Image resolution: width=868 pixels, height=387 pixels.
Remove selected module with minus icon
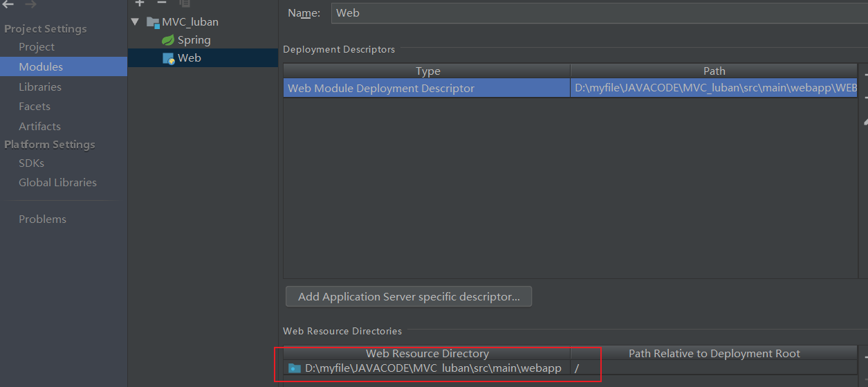[162, 3]
